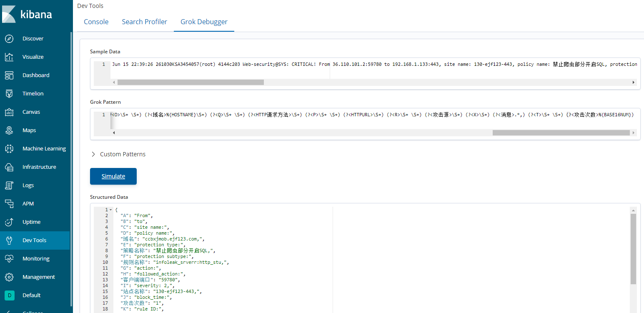644x313 pixels.
Task: Open Canvas icon in sidebar
Action: [x=9, y=112]
